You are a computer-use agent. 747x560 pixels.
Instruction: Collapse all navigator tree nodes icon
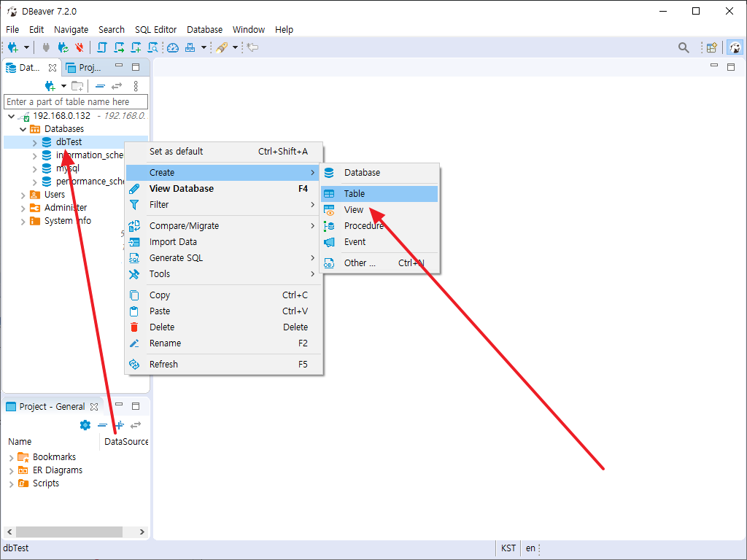100,86
